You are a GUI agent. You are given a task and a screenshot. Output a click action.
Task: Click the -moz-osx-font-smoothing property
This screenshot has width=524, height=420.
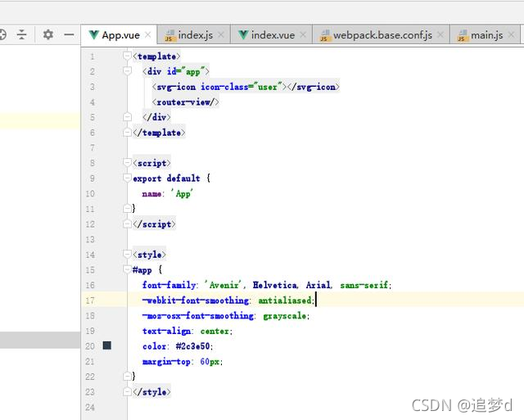coord(198,316)
